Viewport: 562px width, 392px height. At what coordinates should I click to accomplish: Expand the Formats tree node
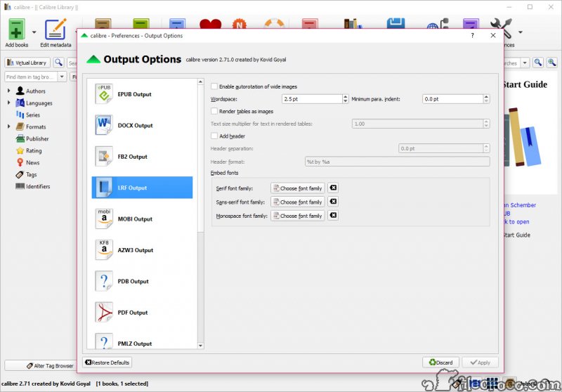(x=8, y=126)
